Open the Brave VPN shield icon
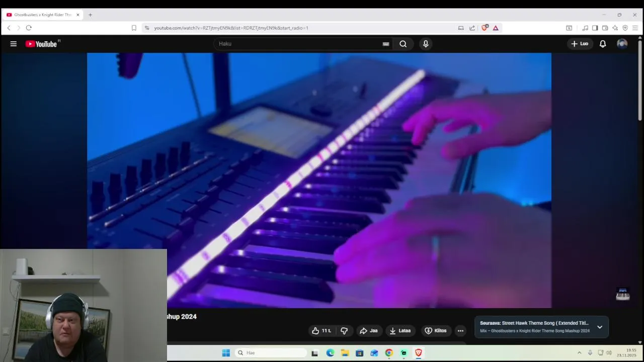This screenshot has height=362, width=644. click(625, 28)
